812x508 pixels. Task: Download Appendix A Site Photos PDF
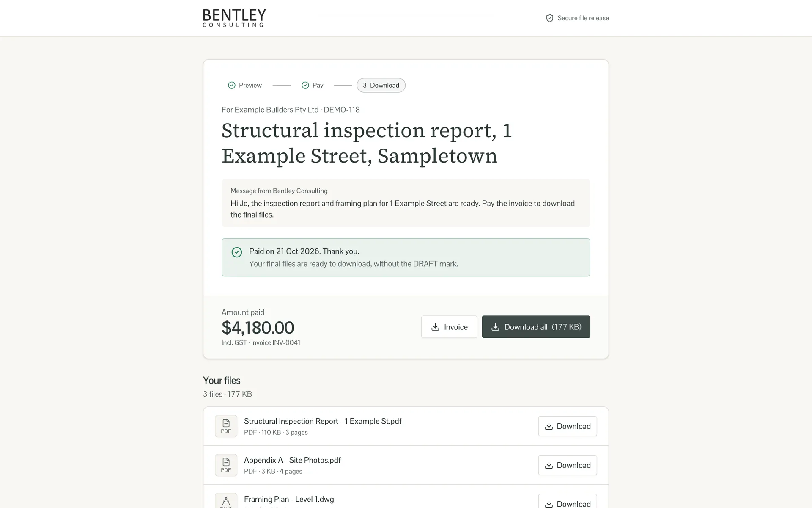568,465
